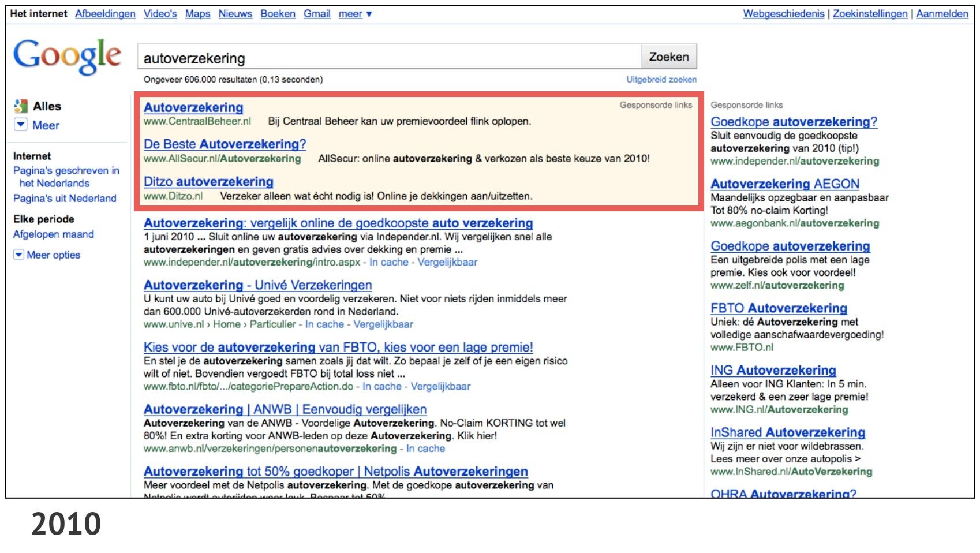This screenshot has width=980, height=553.
Task: Click the www.aegonbank.nl/autoverzekering URL text
Action: 795,223
